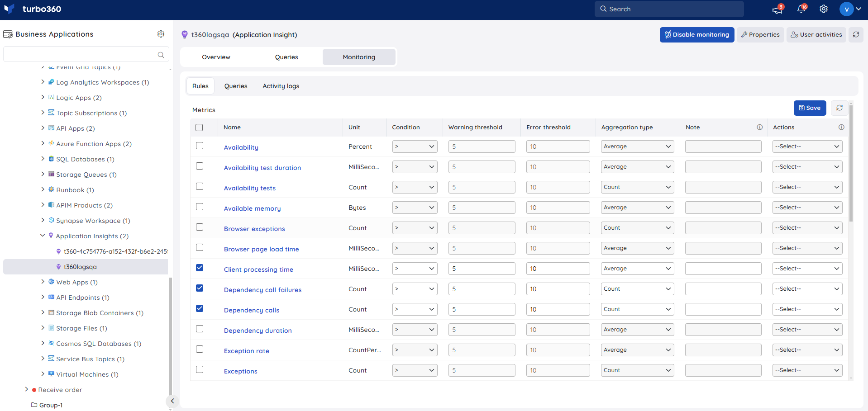Click Warning threshold field for Dependency calls
This screenshot has width=868, height=411.
click(x=482, y=309)
